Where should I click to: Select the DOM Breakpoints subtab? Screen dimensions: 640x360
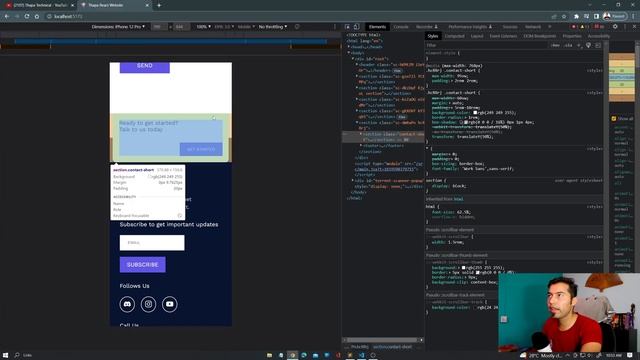pos(540,36)
